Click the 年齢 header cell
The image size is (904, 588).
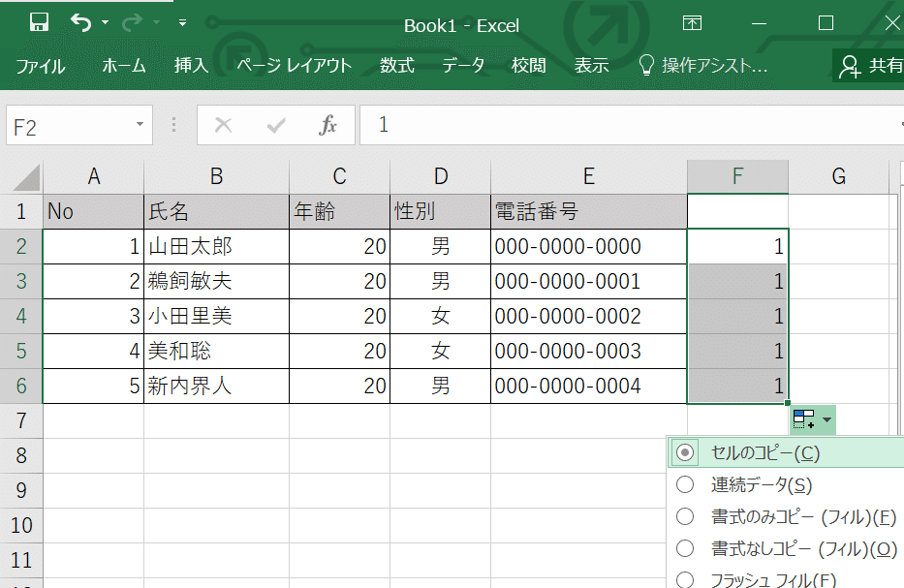(x=339, y=211)
